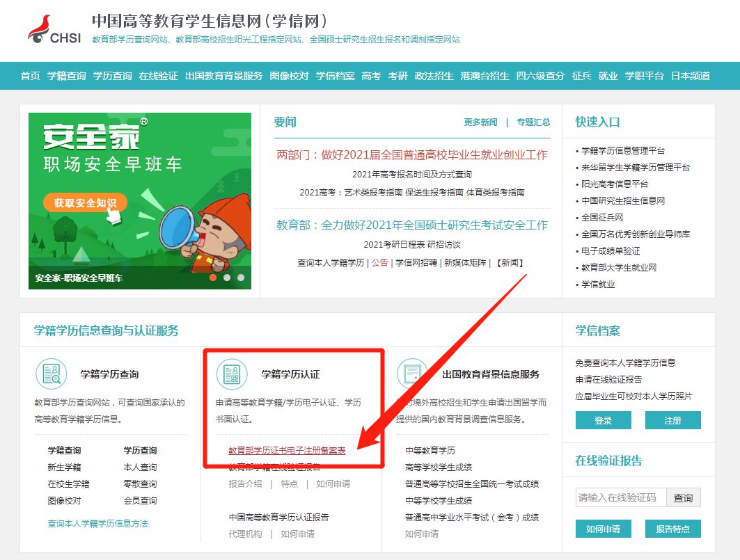This screenshot has width=740, height=560.
Task: Open 高等学校学生成绩 link
Action: click(x=439, y=467)
